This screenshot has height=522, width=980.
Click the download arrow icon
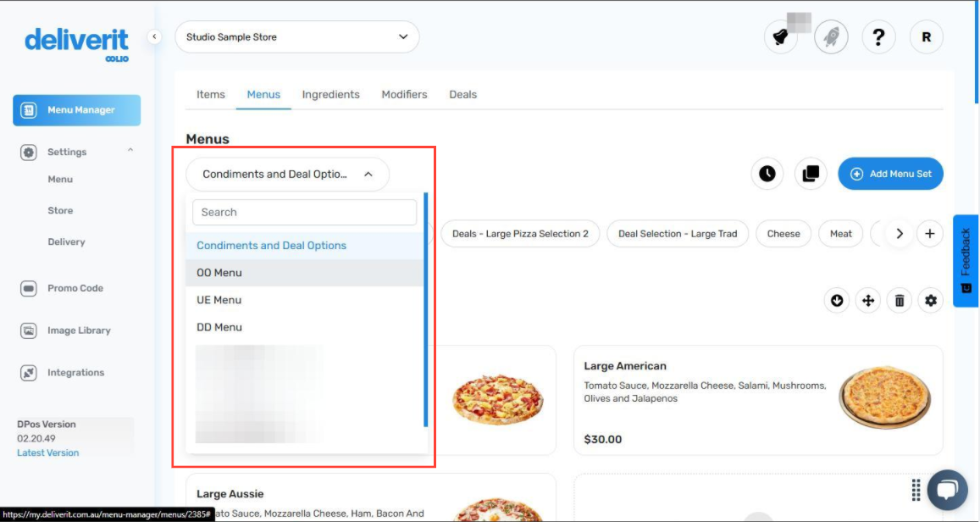click(x=836, y=300)
